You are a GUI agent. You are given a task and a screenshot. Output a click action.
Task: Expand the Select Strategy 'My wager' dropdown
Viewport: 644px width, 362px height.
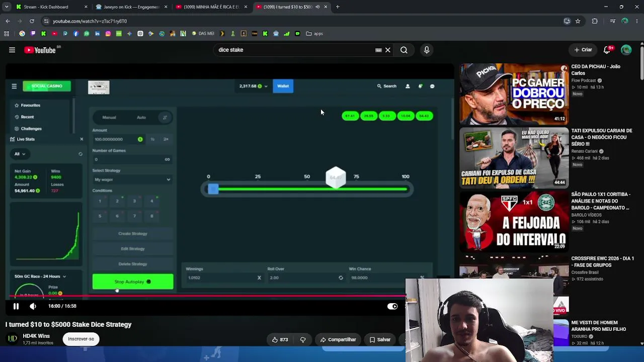point(133,179)
